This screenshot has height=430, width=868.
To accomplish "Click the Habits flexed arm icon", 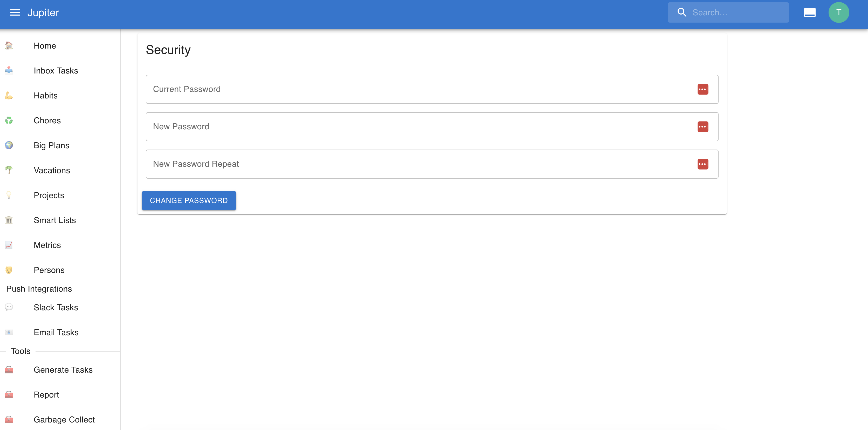I will tap(9, 96).
